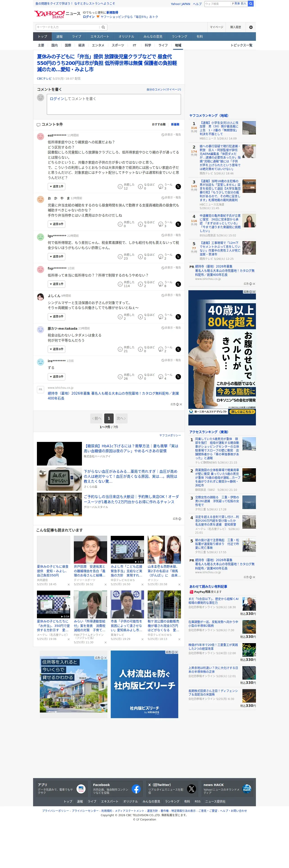Dismiss the 井戸田潤 recommended article

105,585
